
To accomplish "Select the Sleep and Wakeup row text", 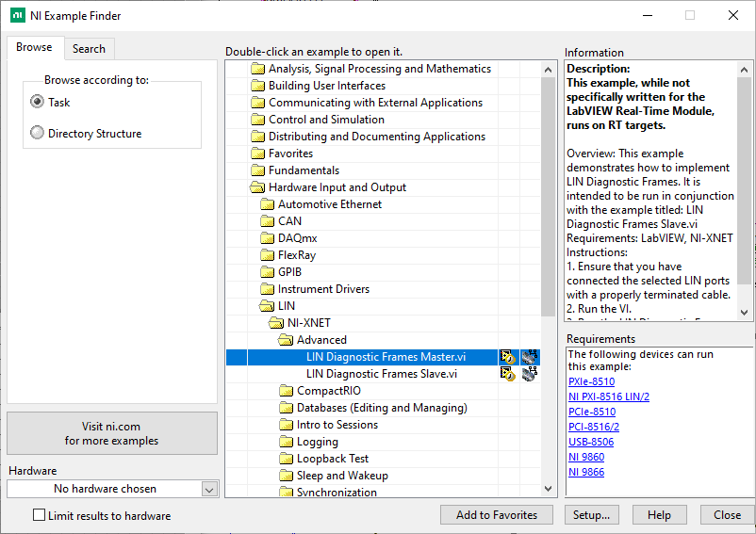I will tap(342, 476).
